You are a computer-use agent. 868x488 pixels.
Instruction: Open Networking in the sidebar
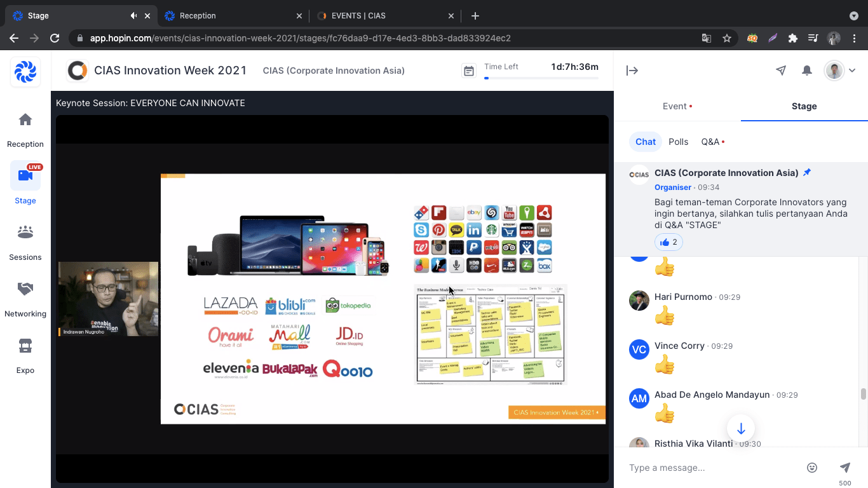coord(25,299)
